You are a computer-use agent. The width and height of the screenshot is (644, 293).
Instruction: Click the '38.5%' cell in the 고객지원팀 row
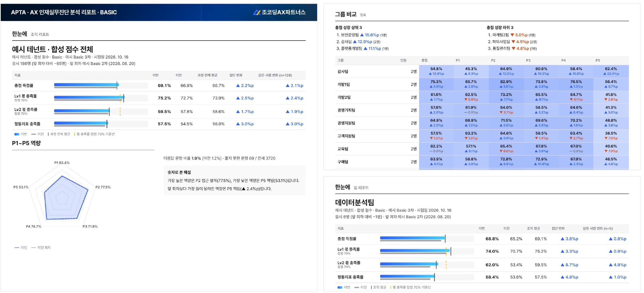tap(611, 133)
